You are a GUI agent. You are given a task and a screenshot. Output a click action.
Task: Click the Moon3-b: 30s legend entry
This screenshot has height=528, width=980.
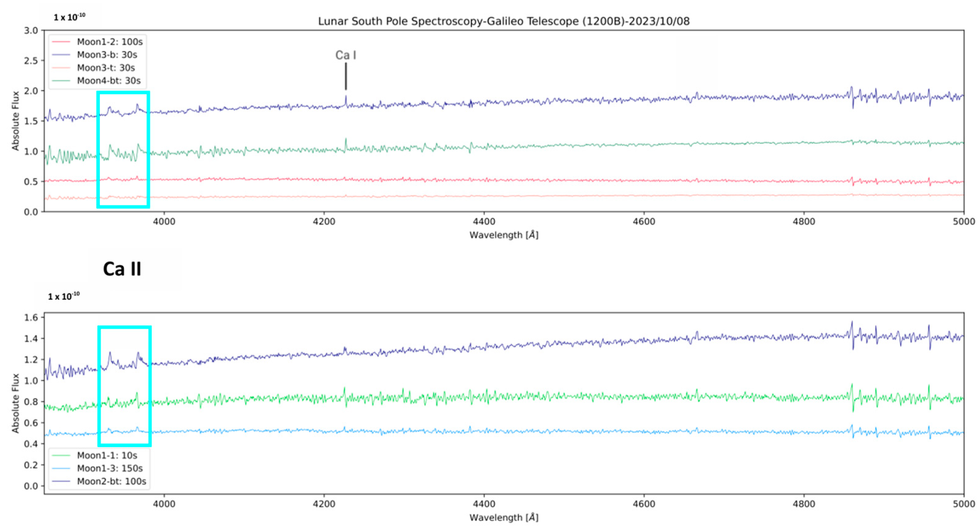tap(107, 55)
